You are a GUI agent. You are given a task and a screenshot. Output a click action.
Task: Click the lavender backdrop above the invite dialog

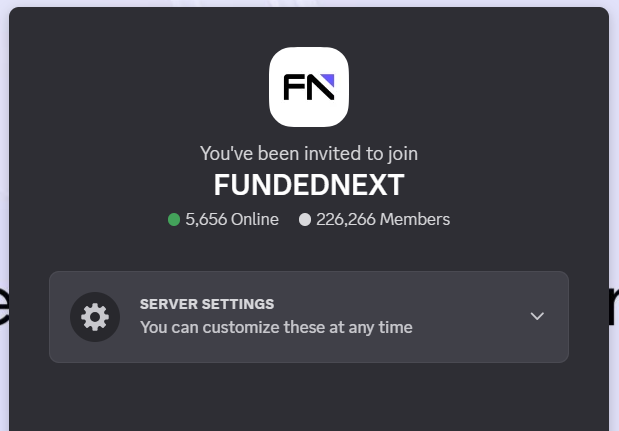[x=309, y=3]
